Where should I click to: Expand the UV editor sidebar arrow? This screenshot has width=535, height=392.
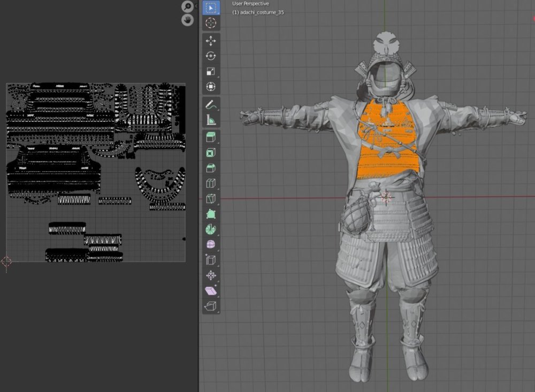pyautogui.click(x=196, y=6)
